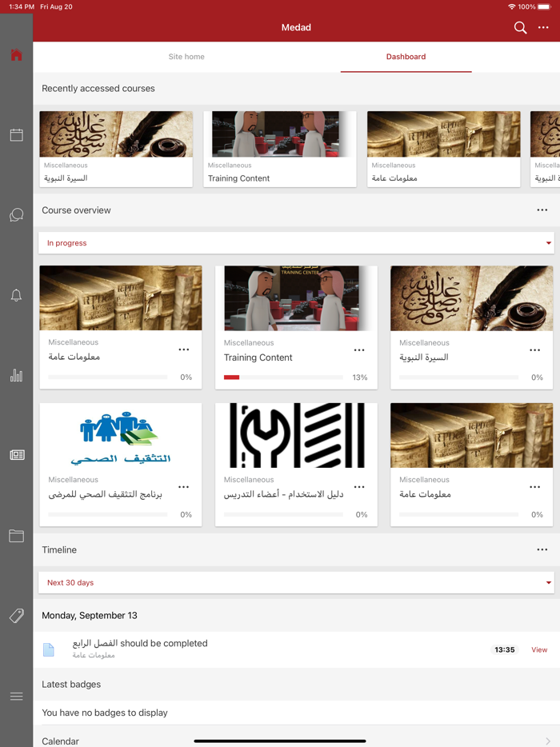This screenshot has height=747, width=560.
Task: Tap the search magnifier icon
Action: pyautogui.click(x=520, y=28)
